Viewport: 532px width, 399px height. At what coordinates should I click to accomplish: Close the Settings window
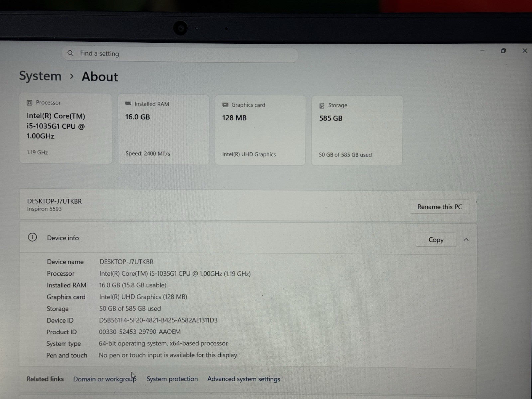525,51
